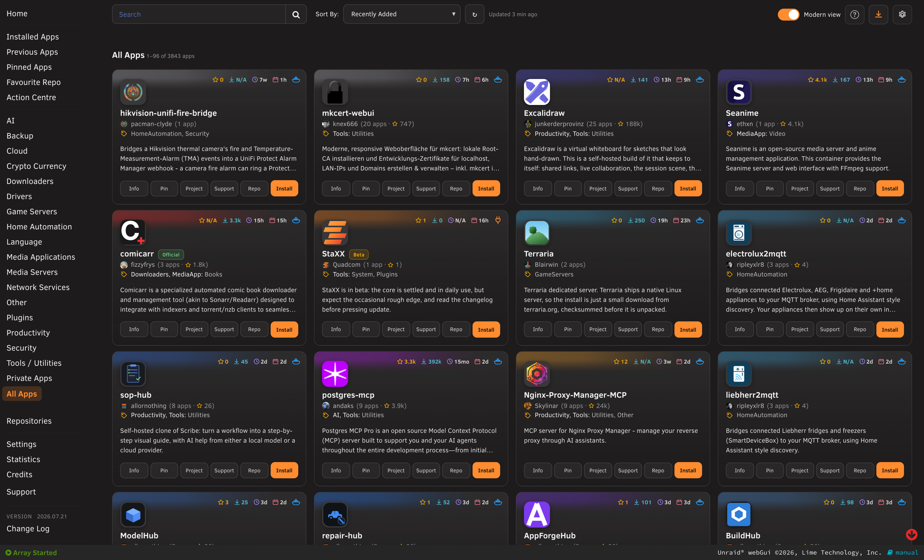Select the Private Apps sidebar item

(29, 378)
